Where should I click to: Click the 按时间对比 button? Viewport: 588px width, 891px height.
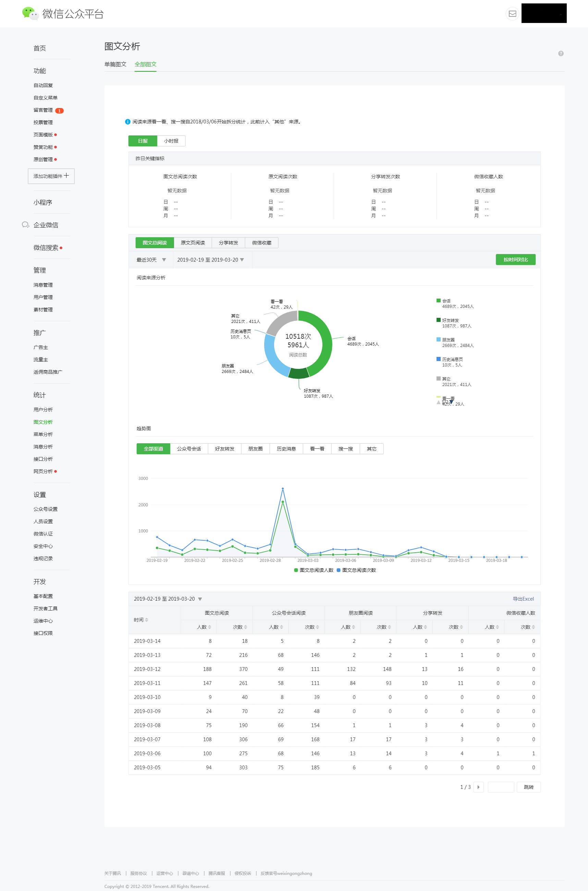[x=516, y=260]
